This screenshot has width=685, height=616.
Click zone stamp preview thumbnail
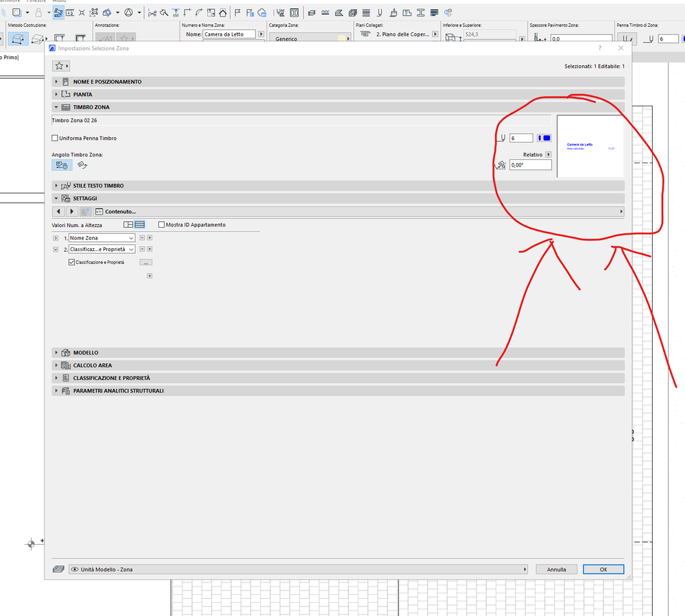590,147
